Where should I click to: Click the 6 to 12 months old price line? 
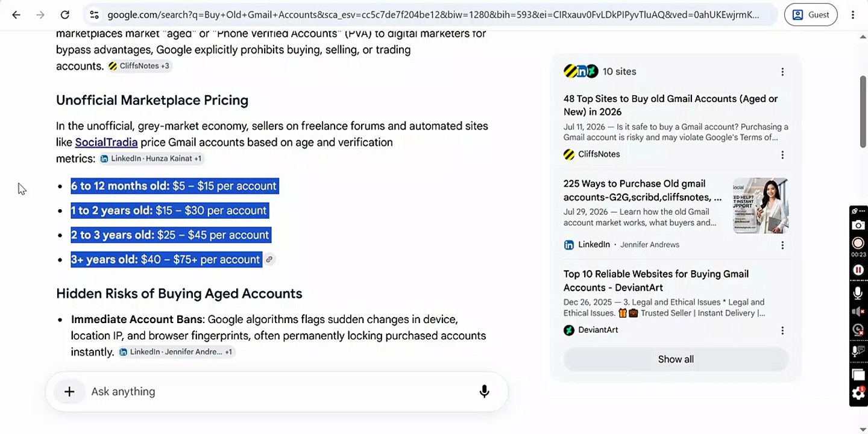tap(174, 186)
